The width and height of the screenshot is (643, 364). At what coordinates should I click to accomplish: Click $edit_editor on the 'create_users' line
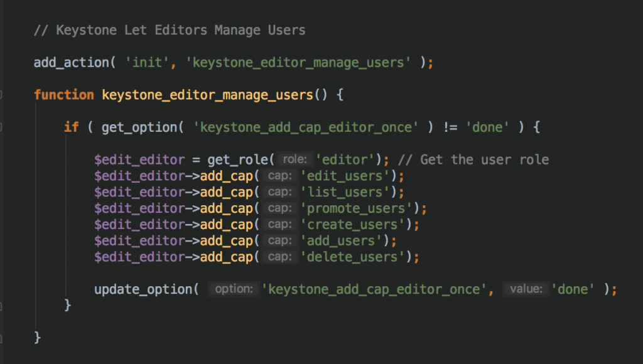(x=139, y=225)
